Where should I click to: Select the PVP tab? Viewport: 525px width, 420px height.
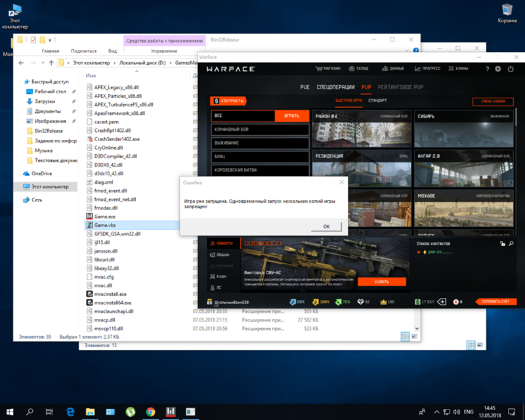(366, 87)
